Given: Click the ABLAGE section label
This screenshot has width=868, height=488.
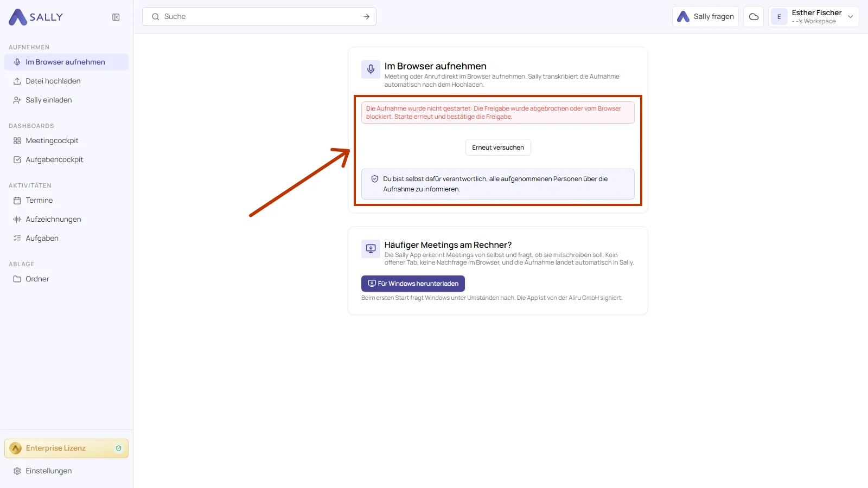Looking at the screenshot, I should (x=22, y=264).
